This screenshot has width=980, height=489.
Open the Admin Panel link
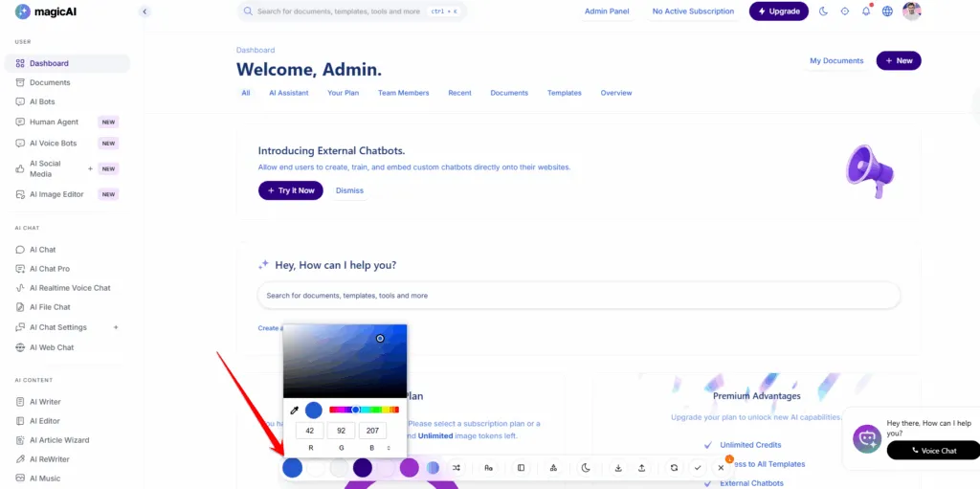pos(606,11)
